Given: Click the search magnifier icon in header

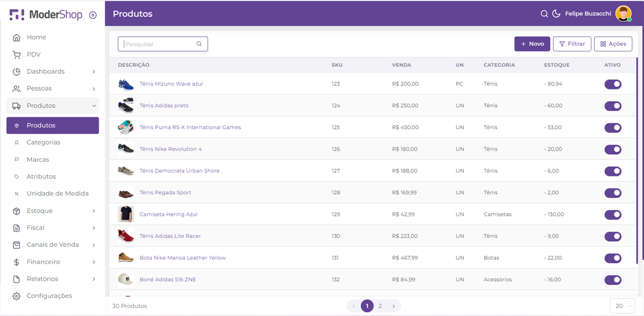Looking at the screenshot, I should coord(544,14).
